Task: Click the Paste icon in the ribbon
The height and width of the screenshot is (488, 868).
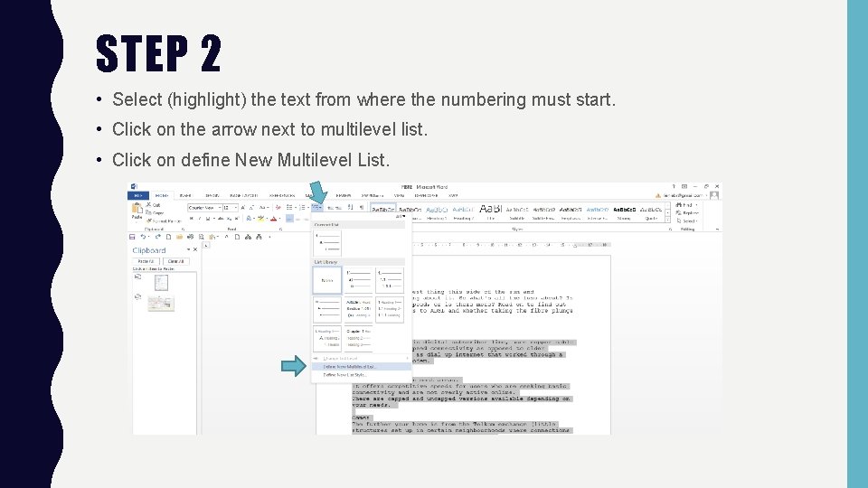Action: (137, 207)
